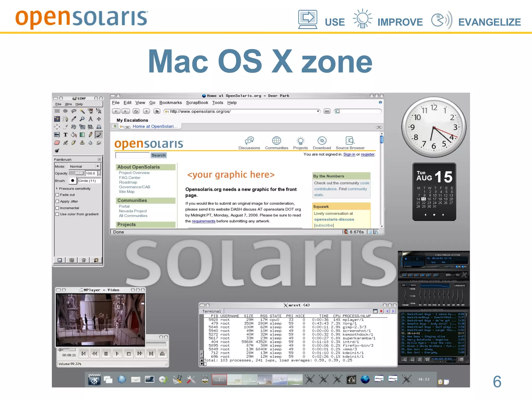Go to next month in calendar widget

click(x=443, y=215)
